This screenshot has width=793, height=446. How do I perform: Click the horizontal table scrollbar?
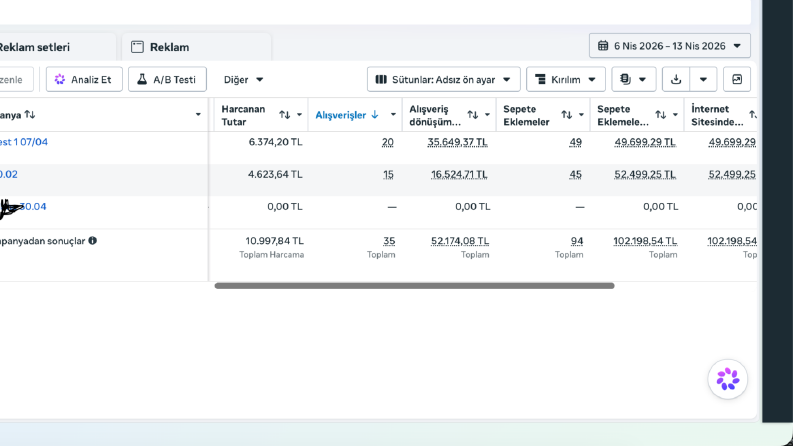click(414, 286)
